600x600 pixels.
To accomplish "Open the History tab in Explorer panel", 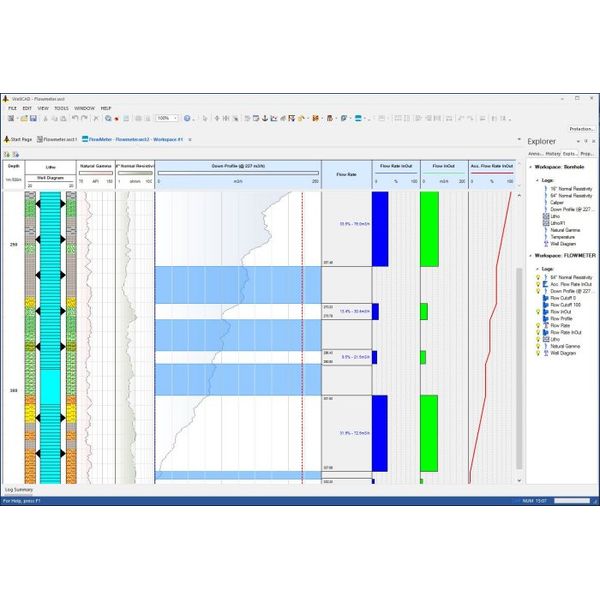I will (553, 154).
